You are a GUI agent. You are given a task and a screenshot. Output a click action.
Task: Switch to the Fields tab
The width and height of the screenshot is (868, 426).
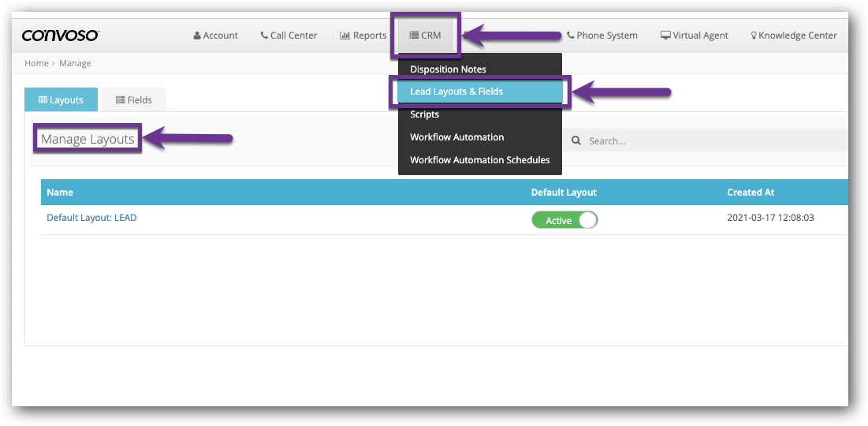tap(134, 100)
